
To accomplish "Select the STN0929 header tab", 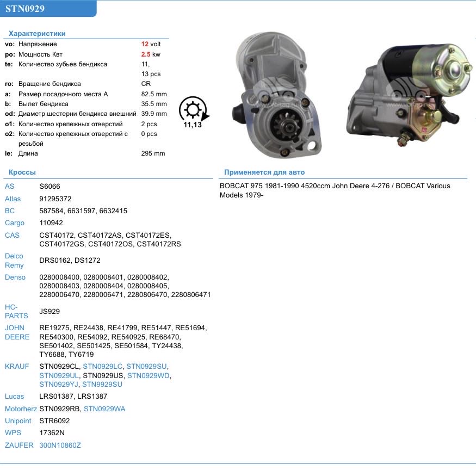I will coord(26,9).
